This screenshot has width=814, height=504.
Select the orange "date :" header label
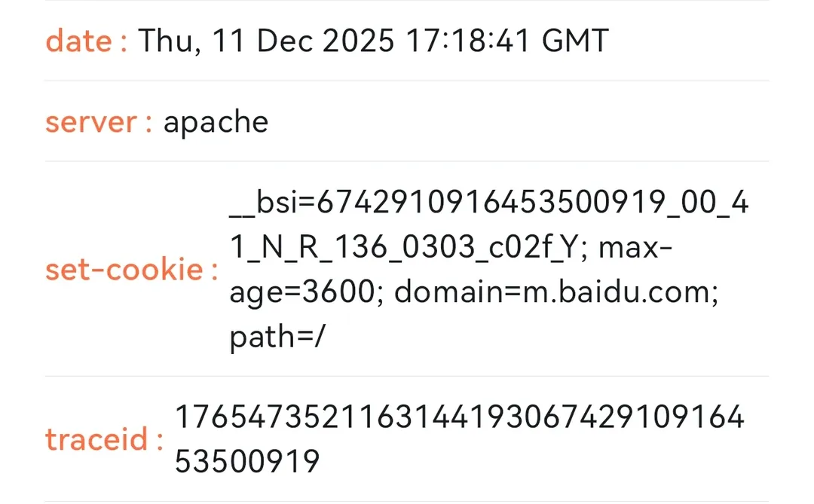(x=86, y=41)
